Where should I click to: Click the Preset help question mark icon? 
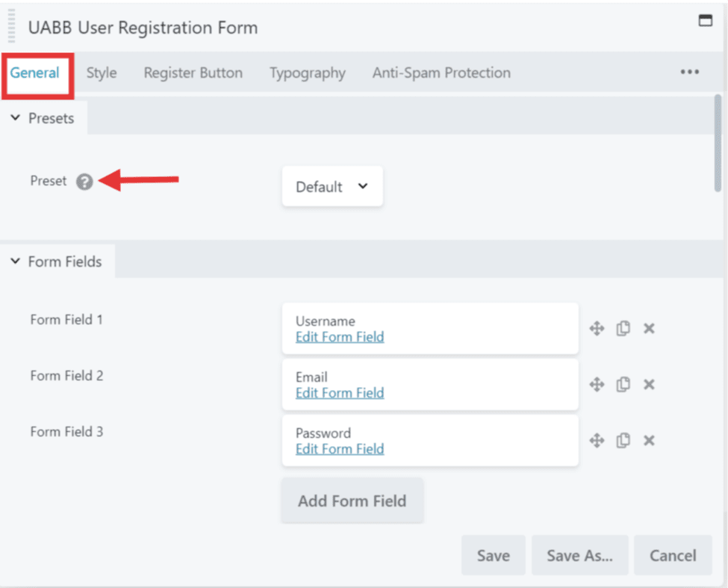coord(84,182)
